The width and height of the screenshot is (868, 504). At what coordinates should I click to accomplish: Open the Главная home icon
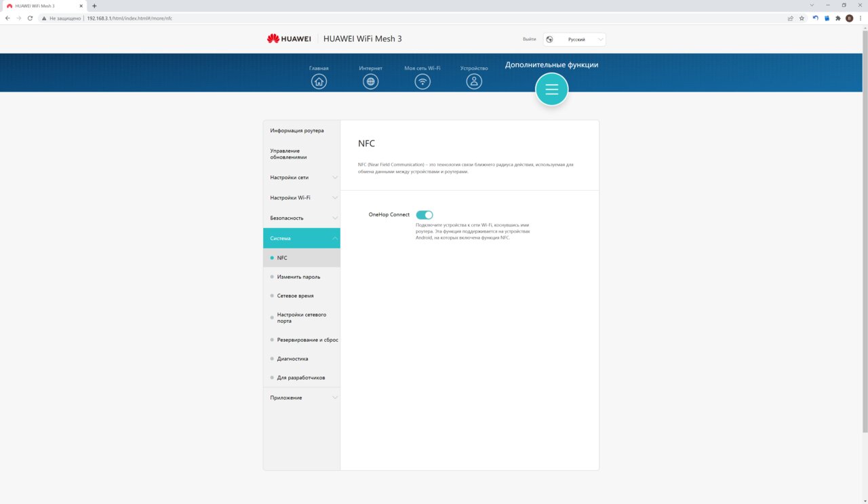(x=319, y=81)
